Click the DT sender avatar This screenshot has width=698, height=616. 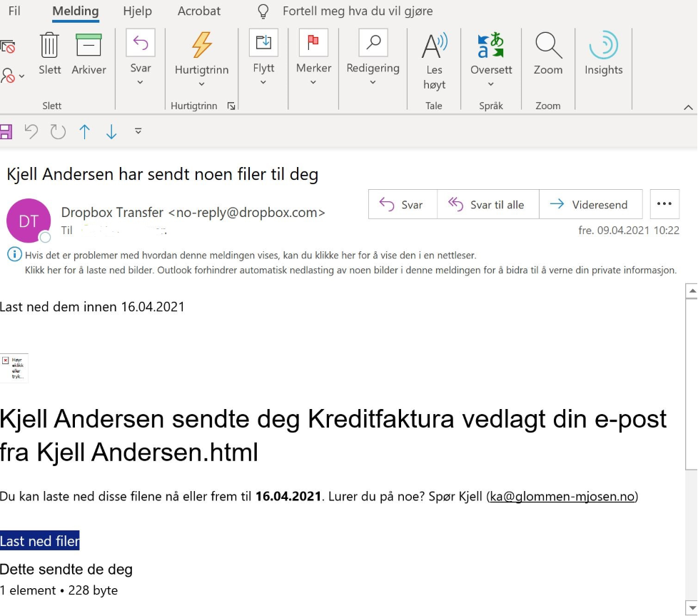coord(29,221)
